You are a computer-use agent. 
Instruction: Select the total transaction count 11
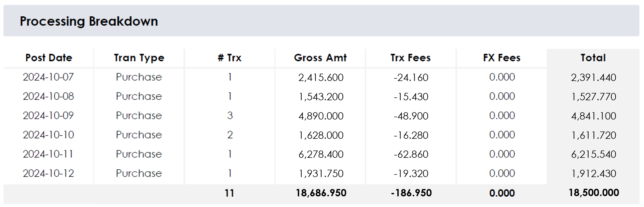point(229,193)
